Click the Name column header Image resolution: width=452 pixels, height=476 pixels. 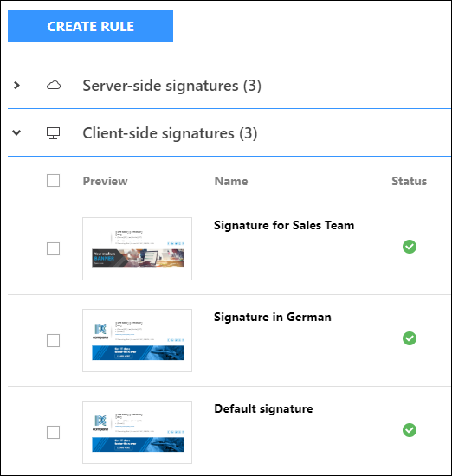[x=231, y=181]
